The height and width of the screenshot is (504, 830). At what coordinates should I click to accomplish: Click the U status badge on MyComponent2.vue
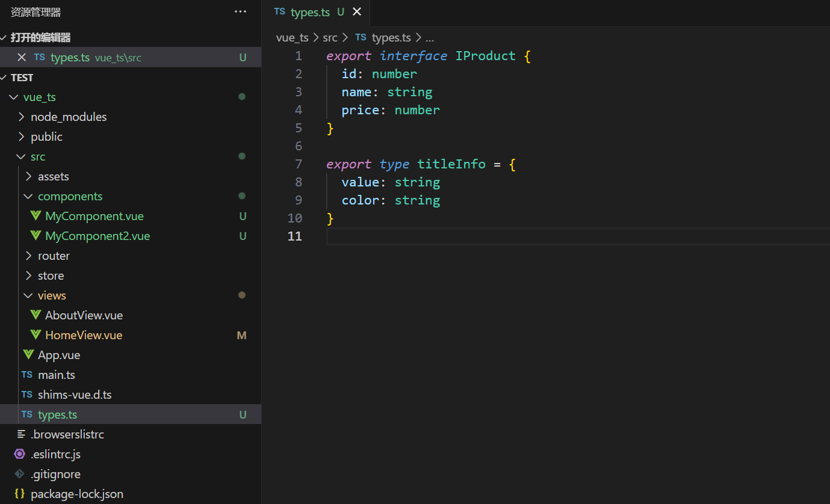tap(243, 236)
